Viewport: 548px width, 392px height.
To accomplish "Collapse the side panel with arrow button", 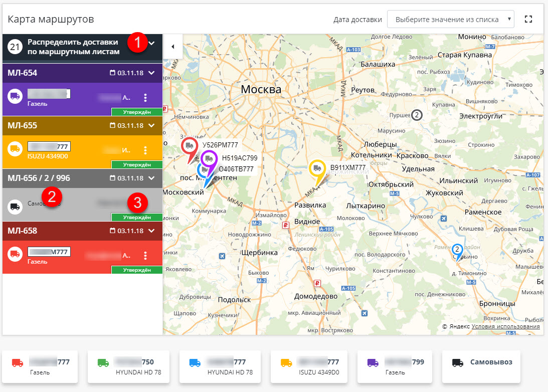I will 172,47.
